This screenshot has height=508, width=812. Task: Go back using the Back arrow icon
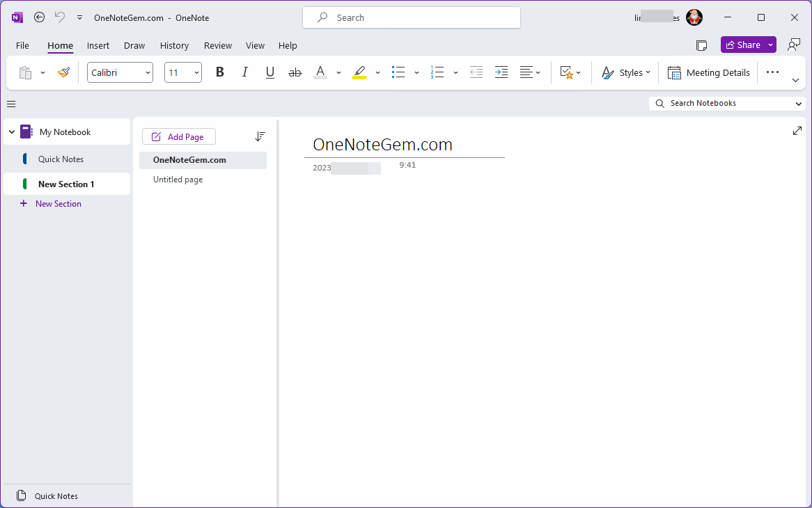[40, 17]
